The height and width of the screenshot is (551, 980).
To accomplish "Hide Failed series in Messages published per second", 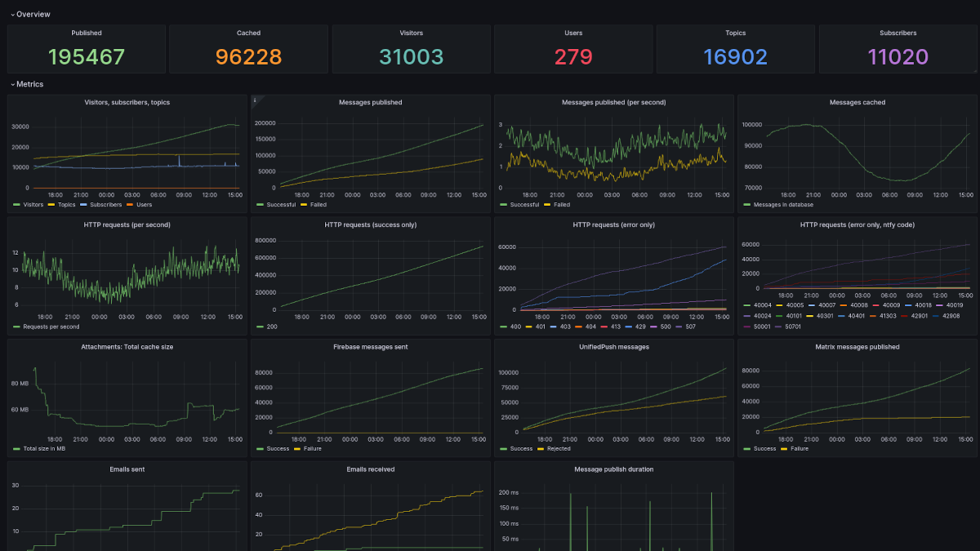I will (561, 205).
